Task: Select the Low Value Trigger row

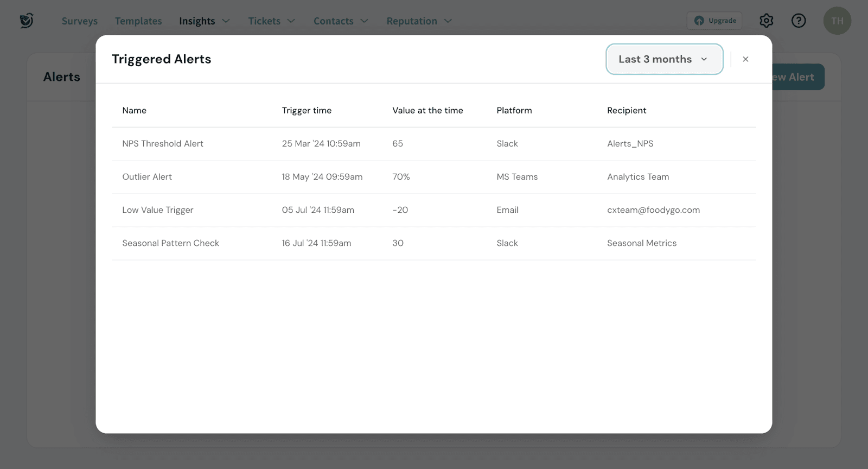Action: [158, 210]
